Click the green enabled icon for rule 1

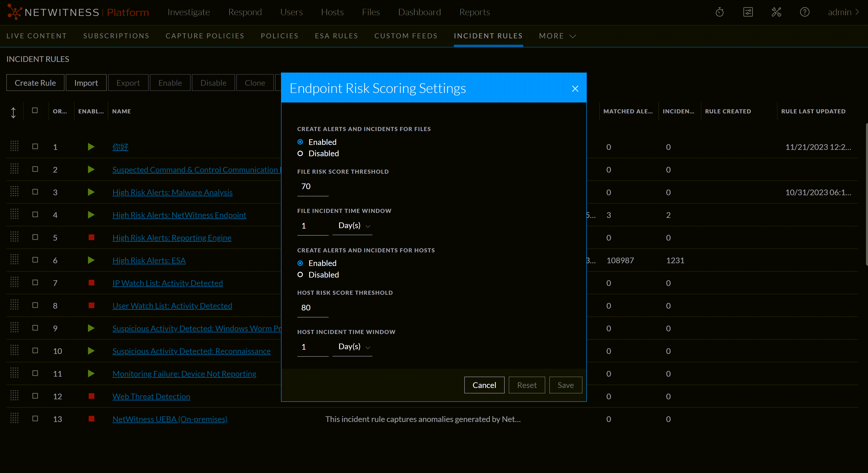[91, 147]
